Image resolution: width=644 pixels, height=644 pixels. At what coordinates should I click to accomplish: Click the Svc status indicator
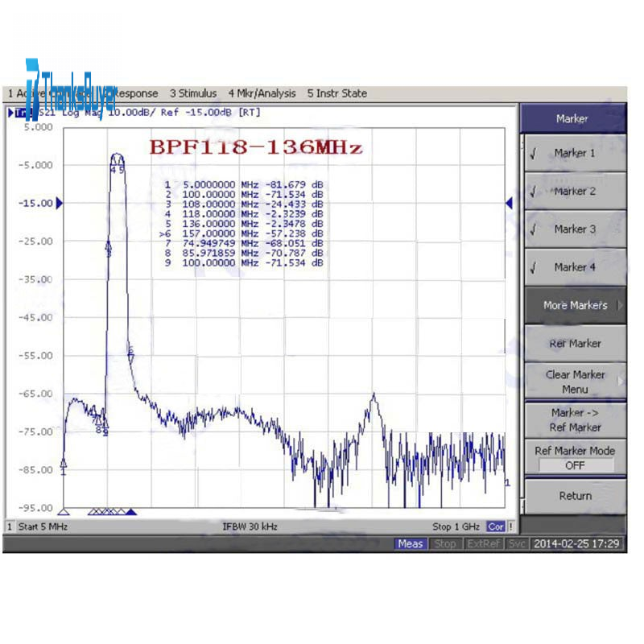click(x=518, y=544)
